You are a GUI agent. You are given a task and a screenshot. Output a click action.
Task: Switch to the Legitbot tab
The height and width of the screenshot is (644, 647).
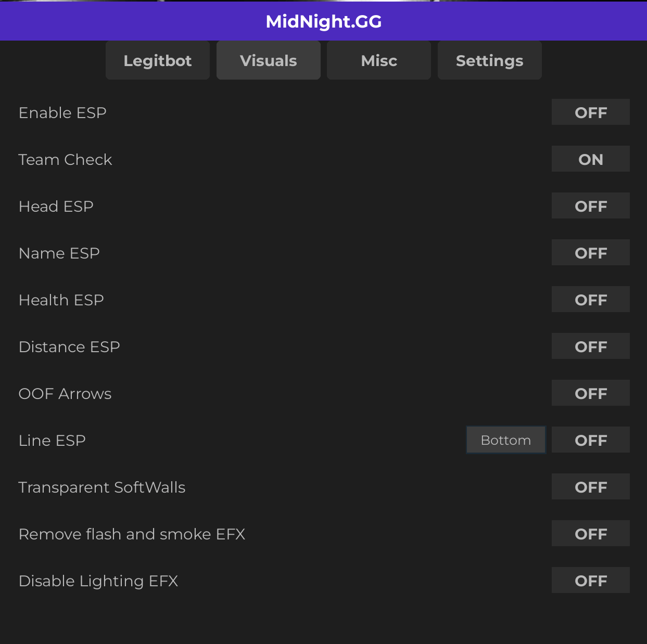coord(158,60)
